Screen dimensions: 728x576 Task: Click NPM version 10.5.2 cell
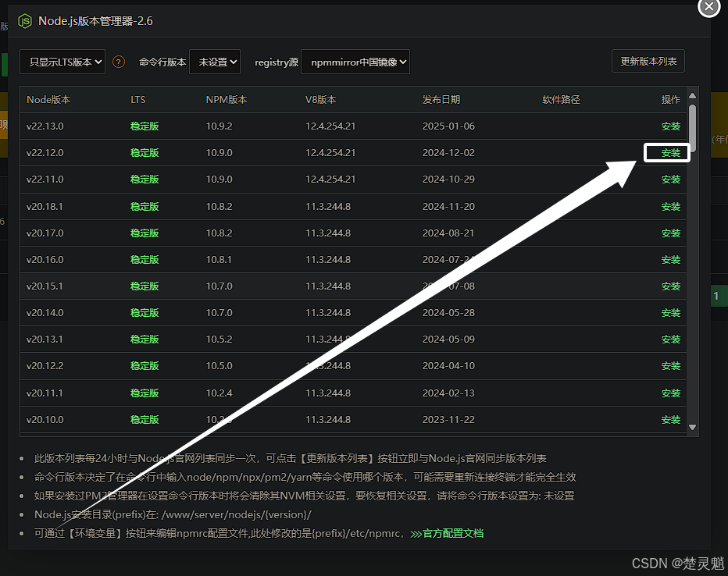pyautogui.click(x=219, y=339)
